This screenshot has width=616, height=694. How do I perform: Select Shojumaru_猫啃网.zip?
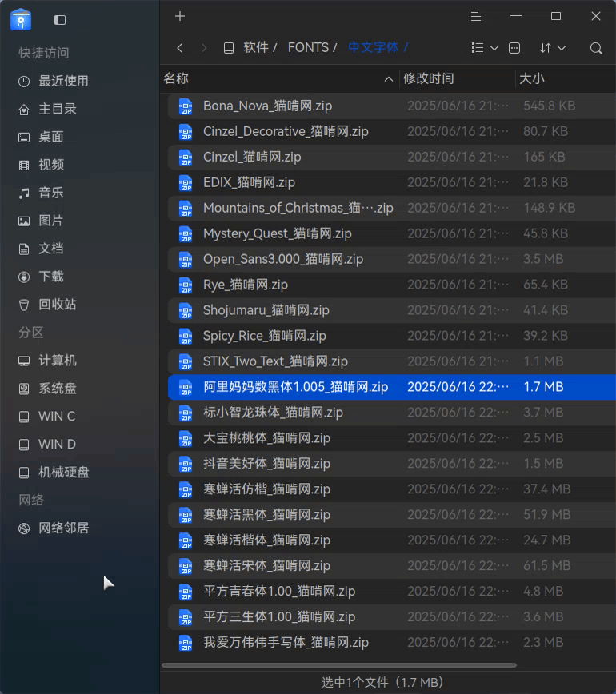click(392, 310)
